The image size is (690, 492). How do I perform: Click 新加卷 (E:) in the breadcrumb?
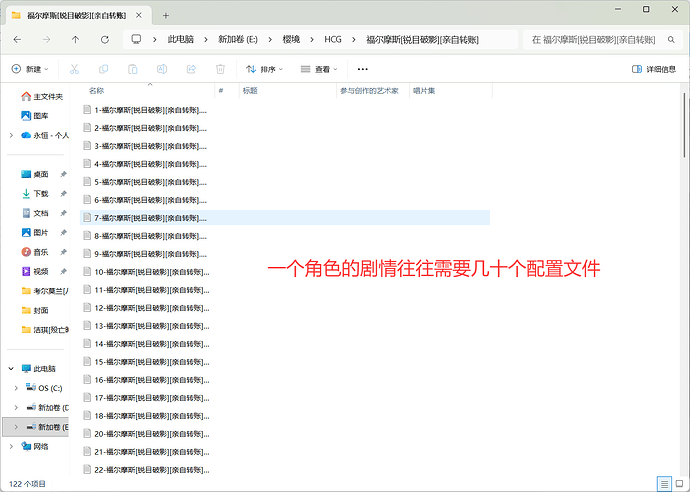click(238, 40)
